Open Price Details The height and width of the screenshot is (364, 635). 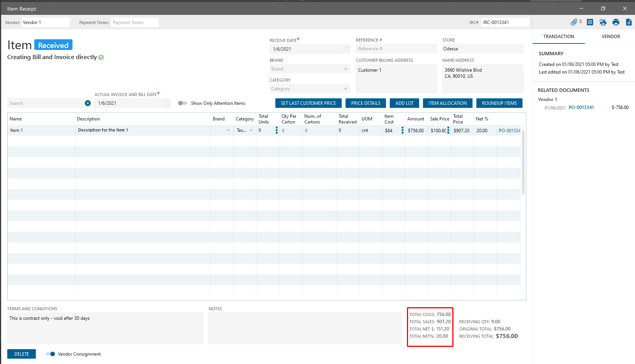pyautogui.click(x=366, y=103)
